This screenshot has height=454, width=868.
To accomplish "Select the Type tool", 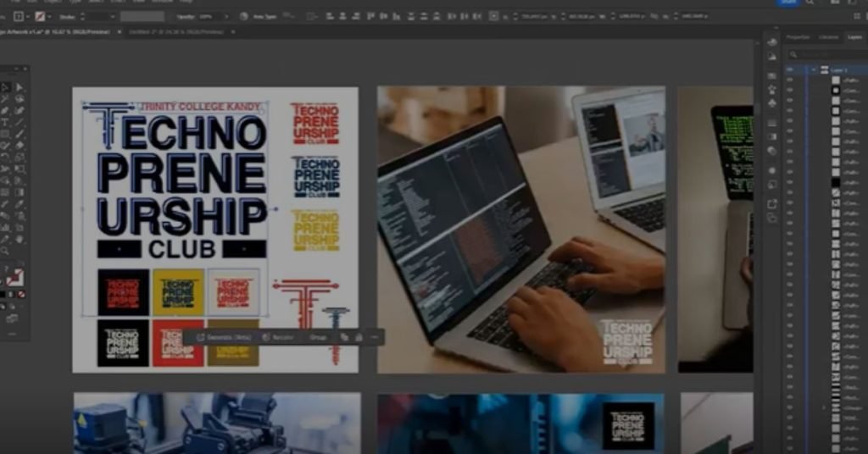I will [5, 123].
